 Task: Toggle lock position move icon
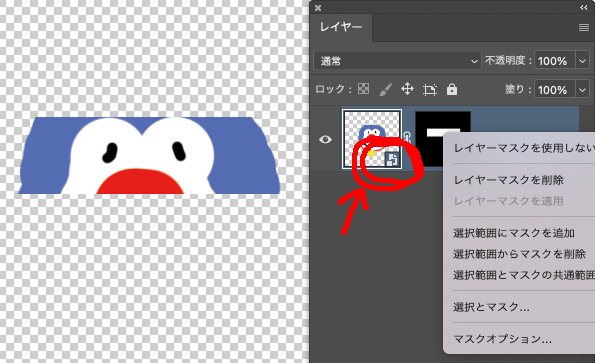pyautogui.click(x=407, y=89)
